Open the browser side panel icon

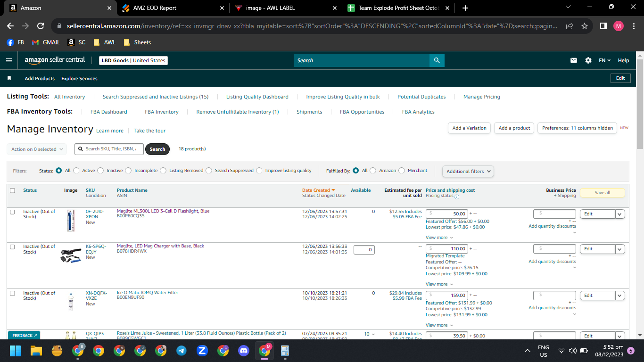603,26
